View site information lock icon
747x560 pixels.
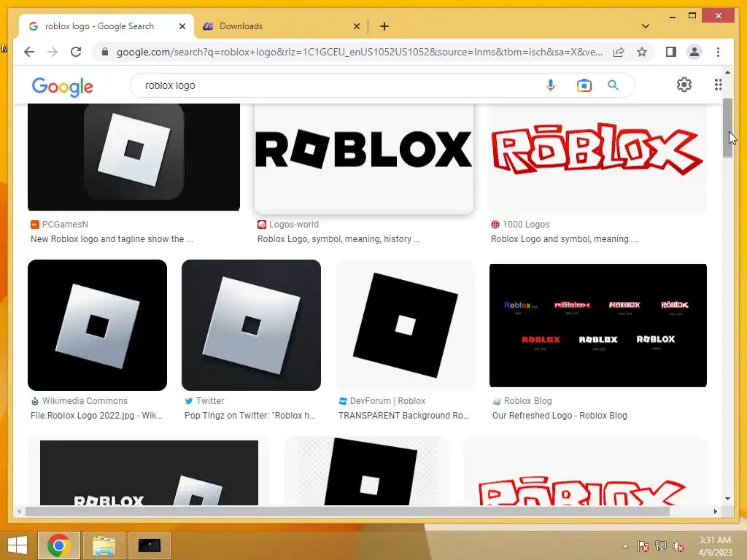(105, 52)
